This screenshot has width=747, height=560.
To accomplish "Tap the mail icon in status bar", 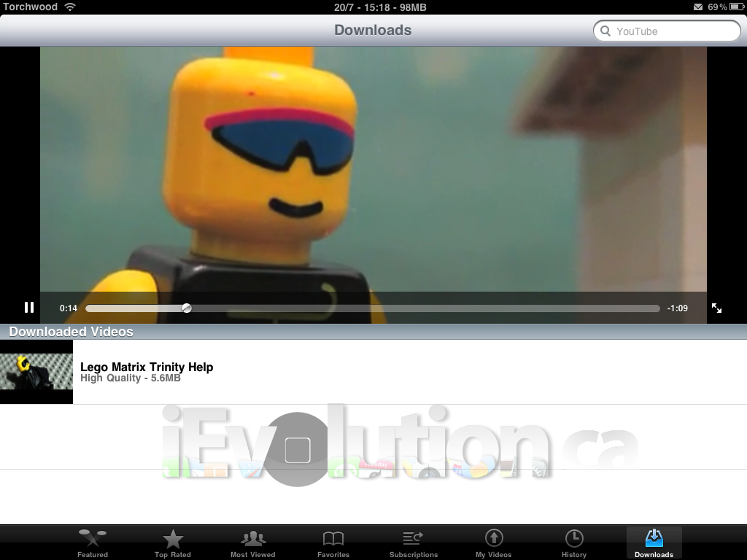I will [x=698, y=7].
